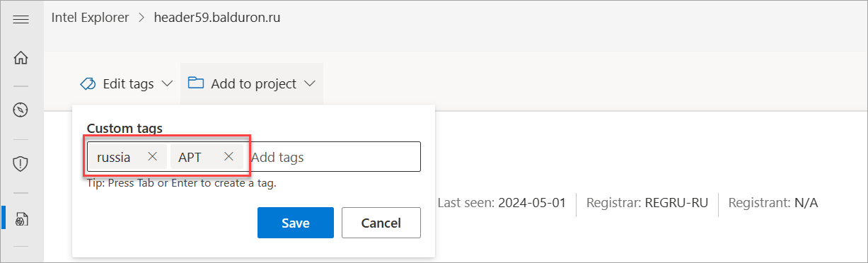Expand the Edit tags chevron
This screenshot has width=868, height=263.
pyautogui.click(x=168, y=84)
